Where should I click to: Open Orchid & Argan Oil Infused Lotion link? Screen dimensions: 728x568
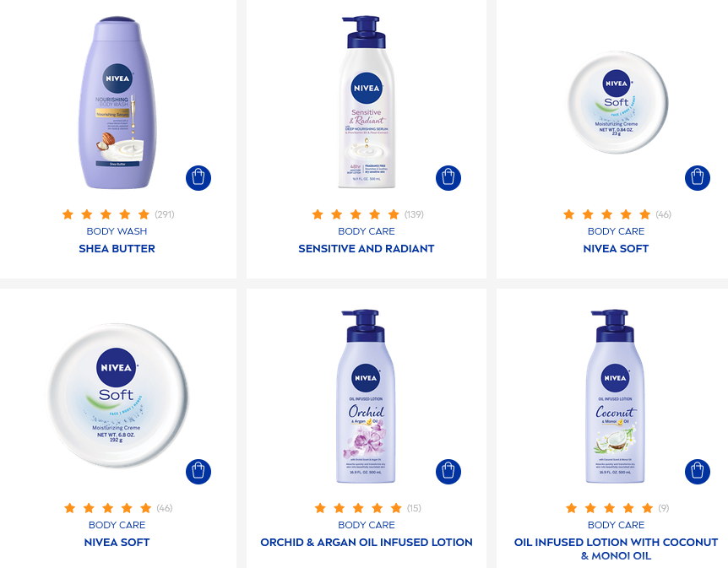coord(367,543)
